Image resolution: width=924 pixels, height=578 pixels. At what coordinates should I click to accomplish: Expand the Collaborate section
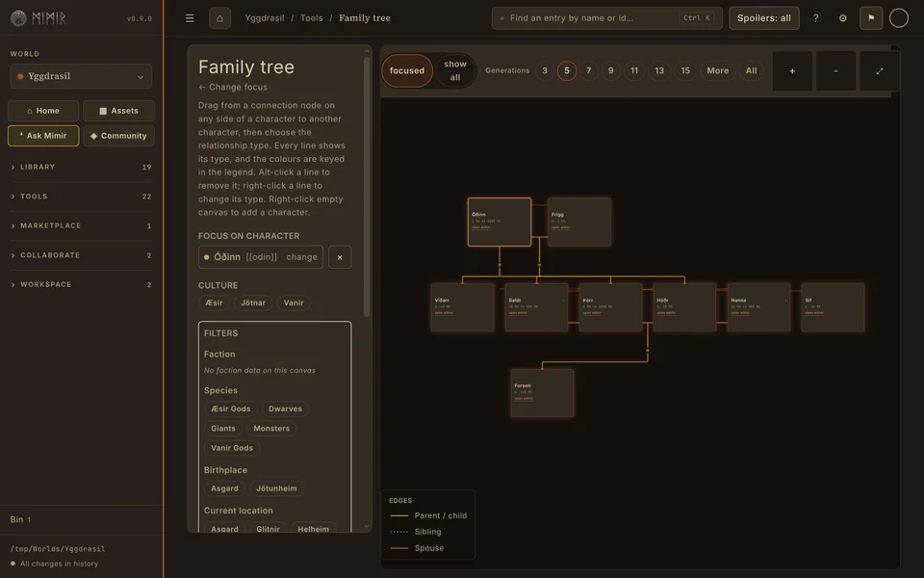pos(81,255)
